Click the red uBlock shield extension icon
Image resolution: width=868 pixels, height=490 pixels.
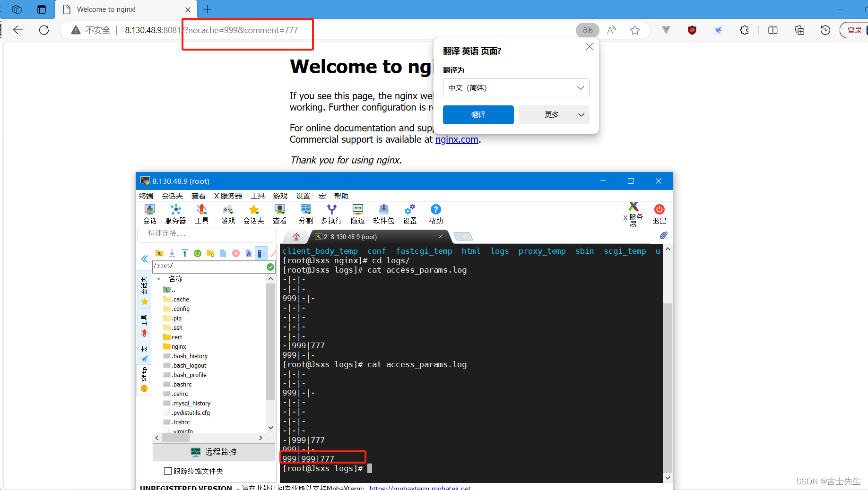point(692,30)
